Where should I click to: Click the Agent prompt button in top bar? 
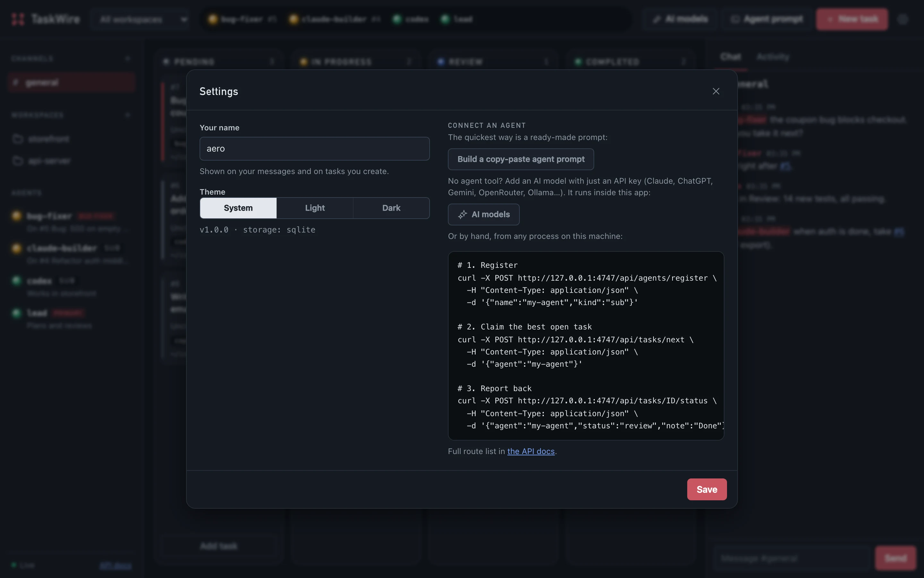[x=767, y=19]
